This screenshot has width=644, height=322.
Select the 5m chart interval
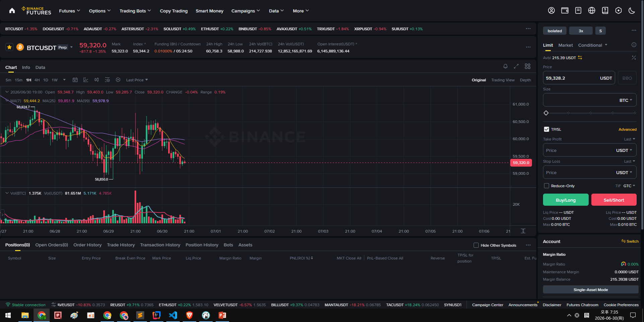coord(8,80)
